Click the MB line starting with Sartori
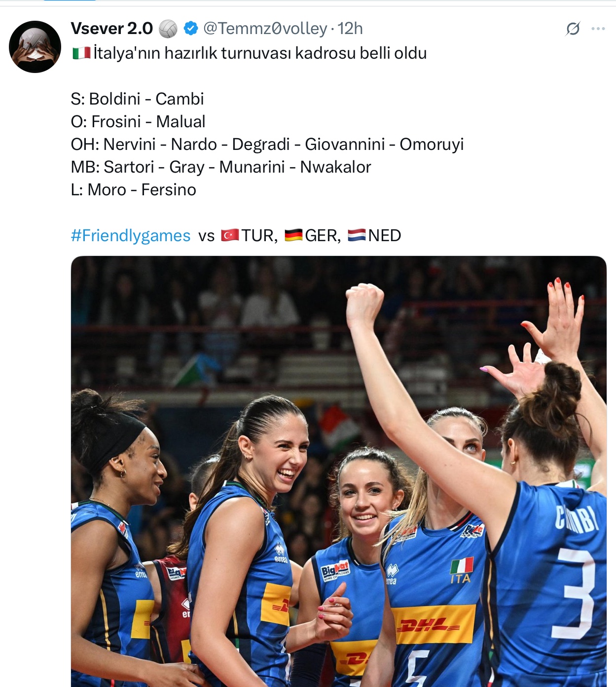616x687 pixels. coord(221,167)
